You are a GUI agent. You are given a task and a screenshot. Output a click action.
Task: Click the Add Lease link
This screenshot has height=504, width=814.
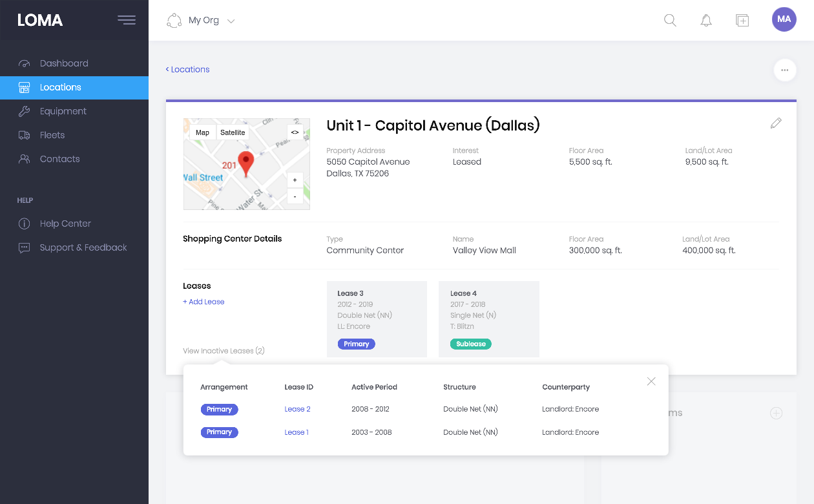tap(203, 301)
